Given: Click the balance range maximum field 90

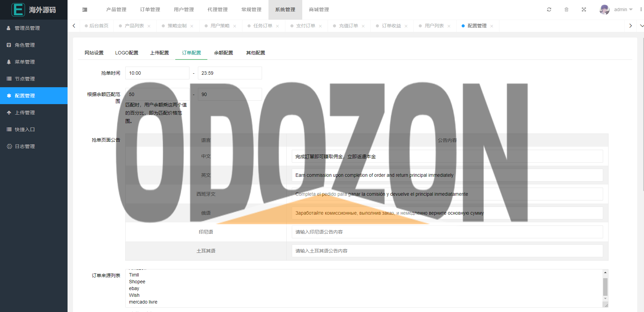Looking at the screenshot, I should 230,94.
